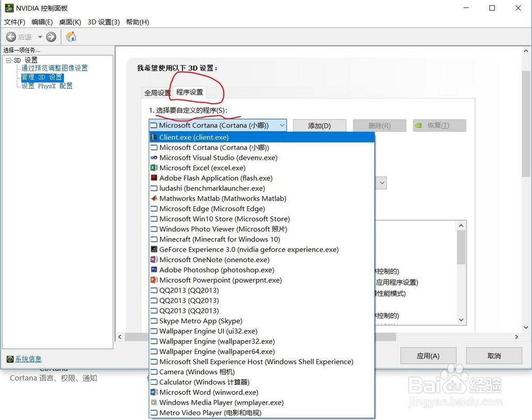Select Microsoft Win10 Store entry
Screen dimensions: 532x420
(262, 219)
